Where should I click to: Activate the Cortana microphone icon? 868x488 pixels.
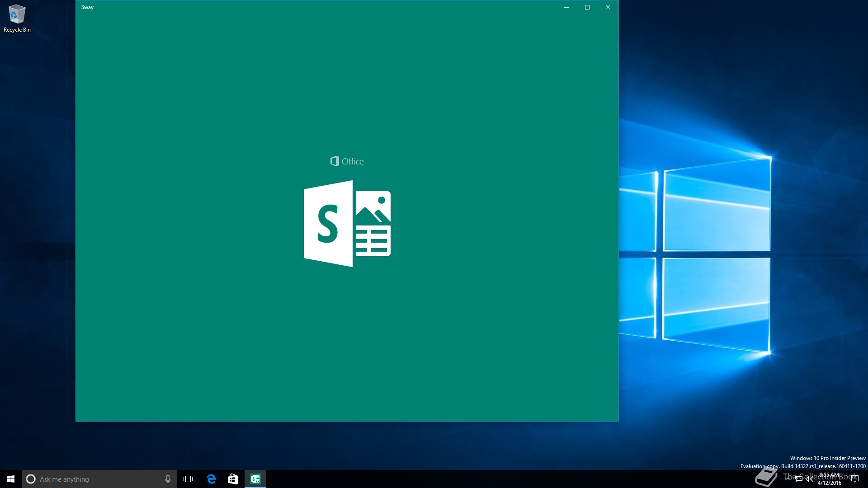pos(168,479)
